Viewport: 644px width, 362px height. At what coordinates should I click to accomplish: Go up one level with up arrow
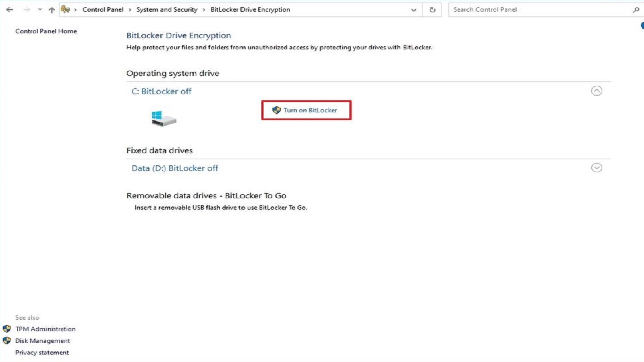click(52, 10)
